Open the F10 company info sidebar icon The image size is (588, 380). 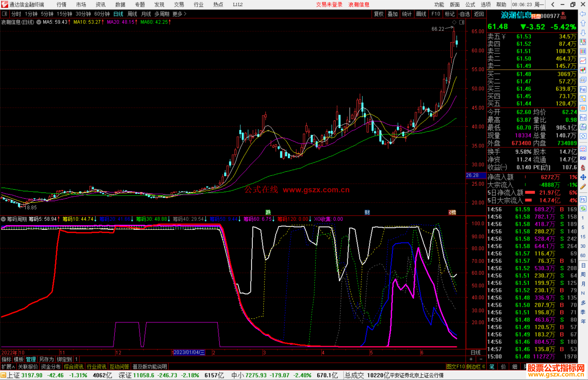[x=583, y=90]
